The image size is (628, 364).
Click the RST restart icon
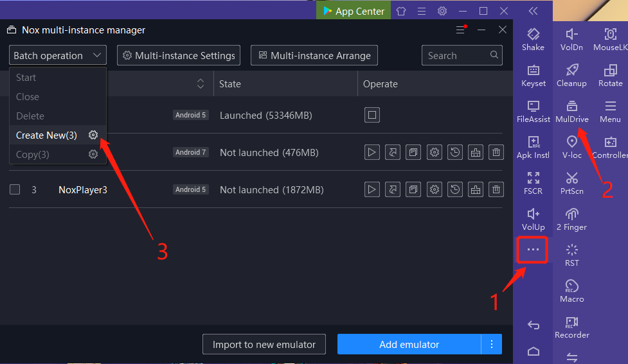(571, 250)
